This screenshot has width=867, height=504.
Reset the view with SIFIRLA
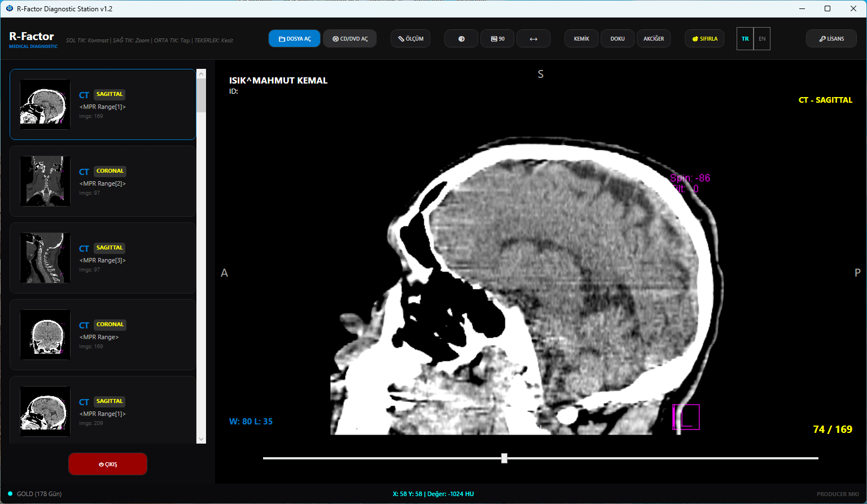704,38
